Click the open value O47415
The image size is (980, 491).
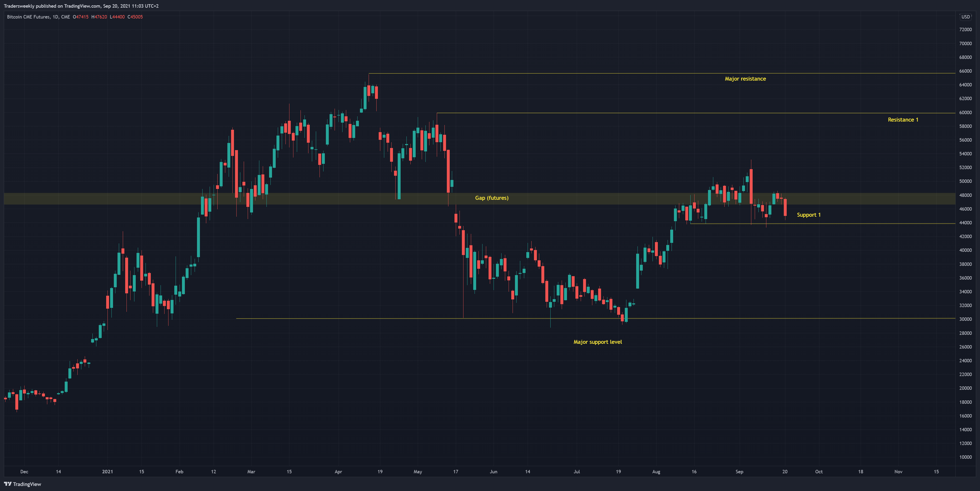[81, 17]
